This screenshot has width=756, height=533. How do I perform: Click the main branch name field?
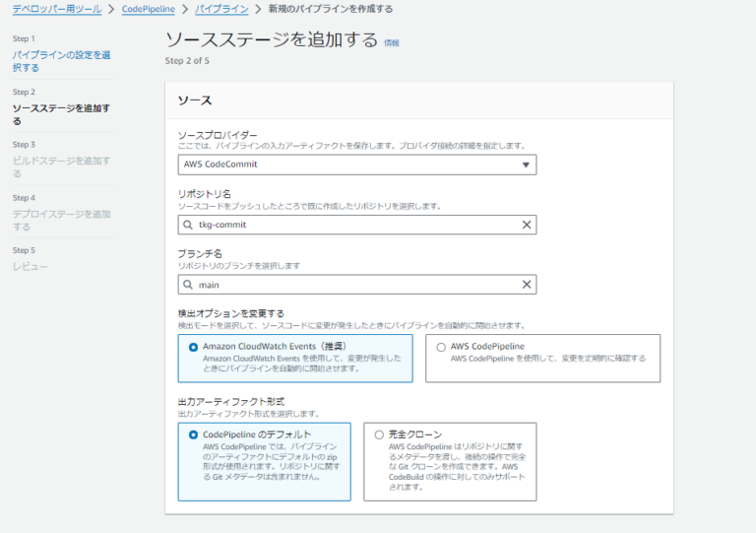tap(356, 285)
